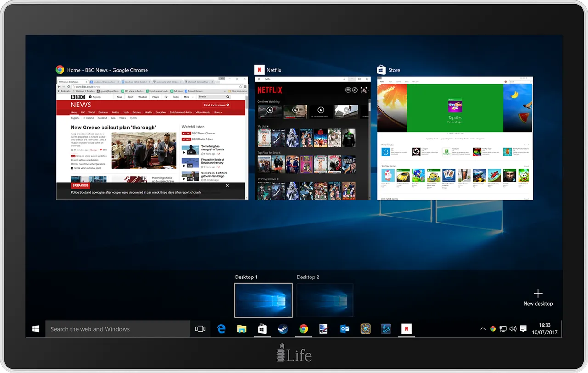Image resolution: width=588 pixels, height=373 pixels.
Task: Open Outlook from the taskbar
Action: (345, 328)
